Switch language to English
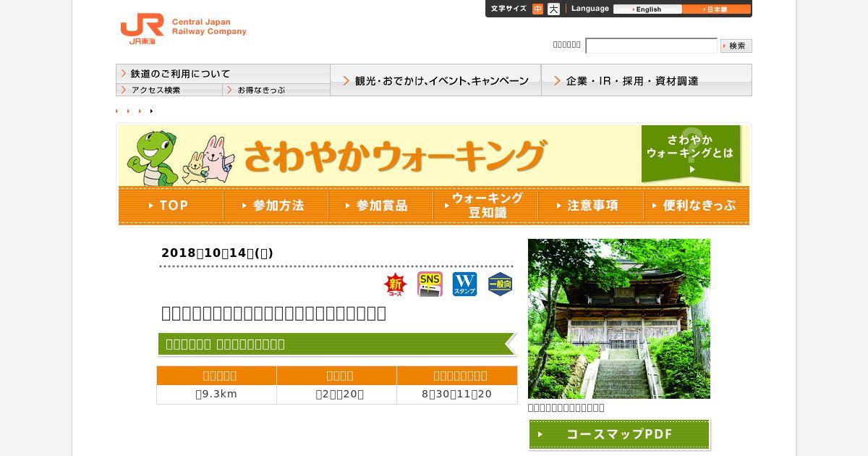The width and height of the screenshot is (868, 456). point(647,9)
